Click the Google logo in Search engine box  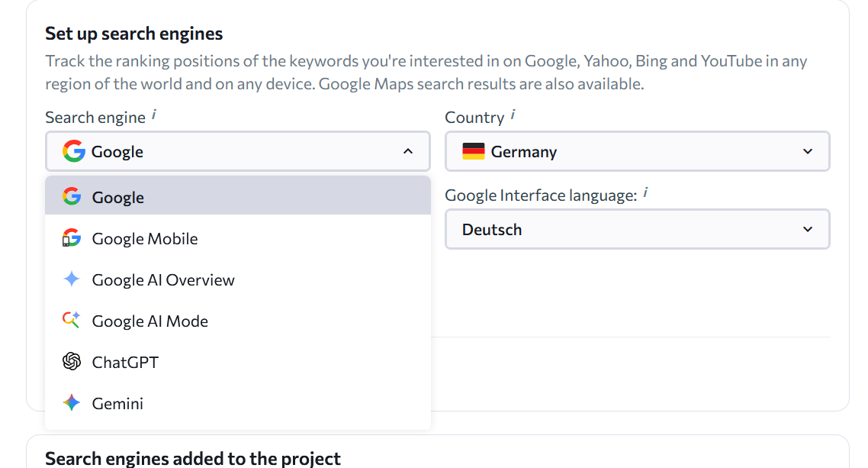tap(74, 151)
